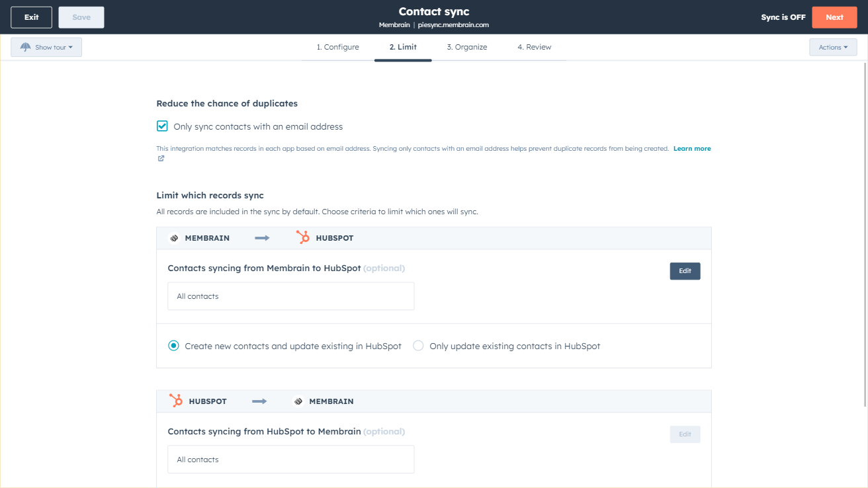
Task: Click the Exit button
Action: pyautogui.click(x=31, y=17)
